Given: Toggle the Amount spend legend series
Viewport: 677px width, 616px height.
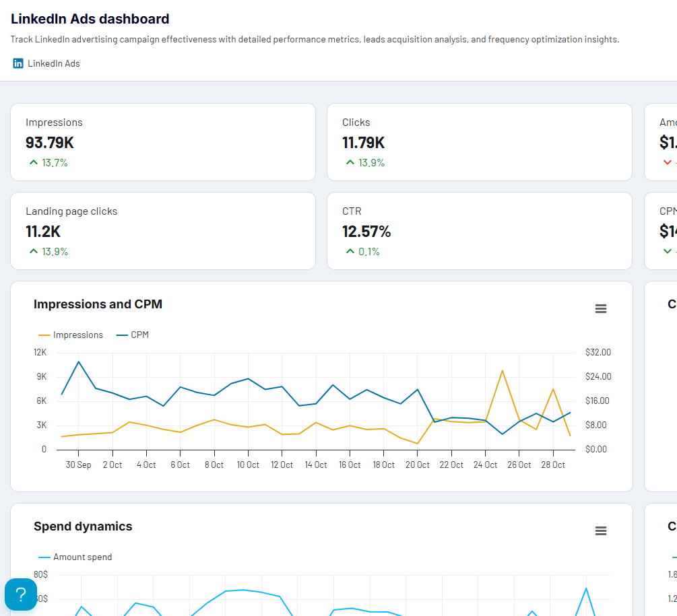Looking at the screenshot, I should coord(75,557).
